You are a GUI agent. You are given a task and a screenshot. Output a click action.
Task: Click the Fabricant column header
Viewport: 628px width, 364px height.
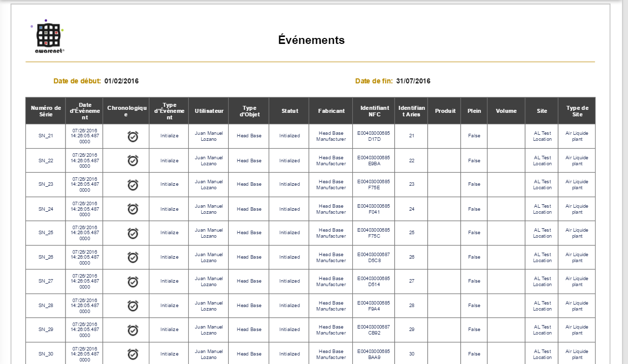[x=331, y=111]
